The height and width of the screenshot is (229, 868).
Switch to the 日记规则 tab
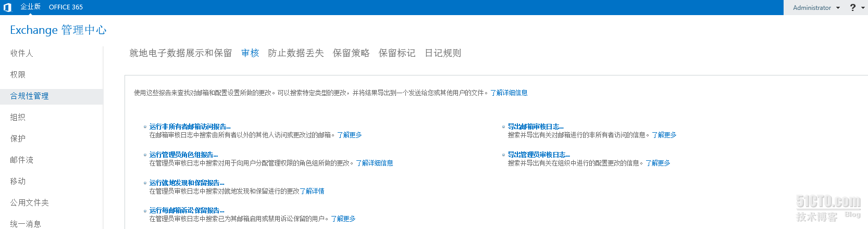tap(443, 53)
